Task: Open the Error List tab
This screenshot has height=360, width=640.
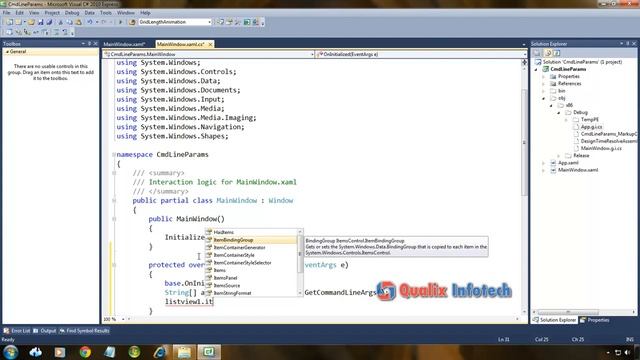Action: tap(17, 331)
